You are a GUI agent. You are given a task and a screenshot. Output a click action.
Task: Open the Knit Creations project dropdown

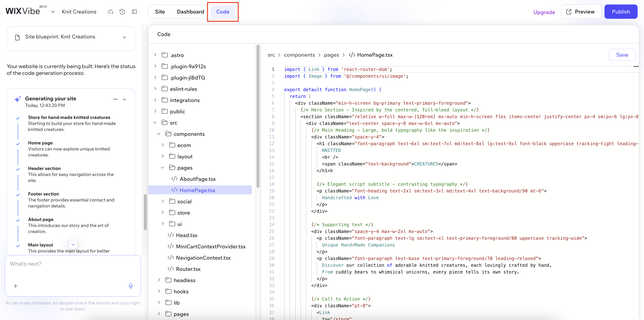(x=53, y=11)
